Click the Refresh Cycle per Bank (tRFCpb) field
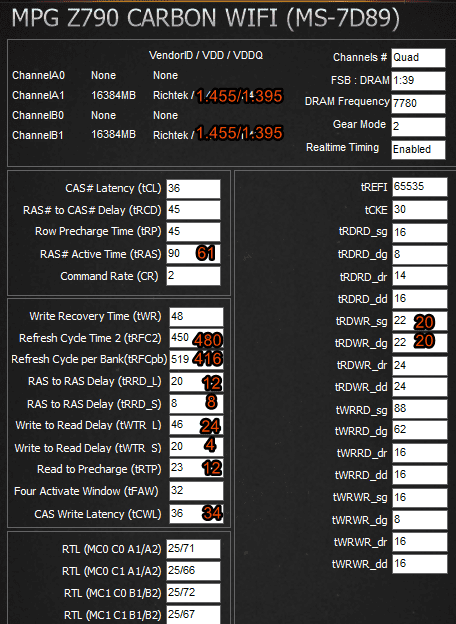The height and width of the screenshot is (624, 456). click(196, 360)
